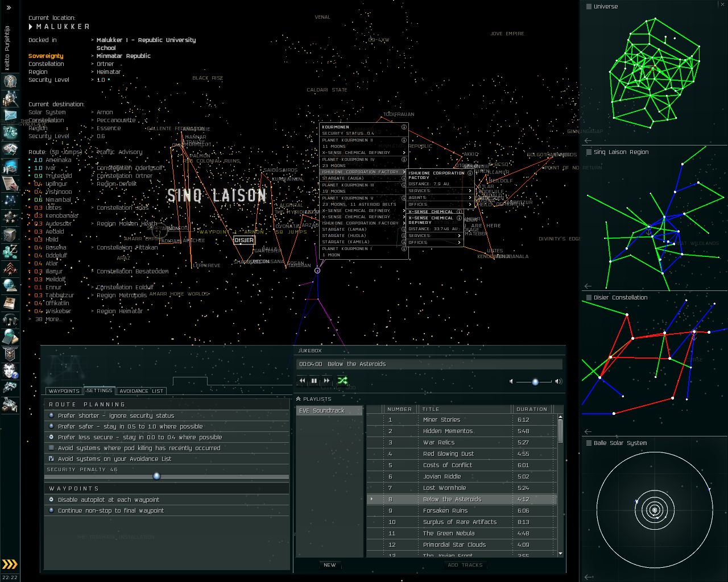Image resolution: width=728 pixels, height=582 pixels.
Task: Select highlighted Ishukone Corporation Factory menu entry
Action: click(364, 172)
